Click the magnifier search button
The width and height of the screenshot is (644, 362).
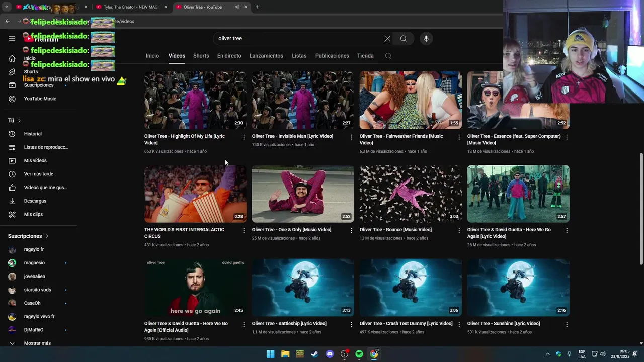[x=404, y=39]
